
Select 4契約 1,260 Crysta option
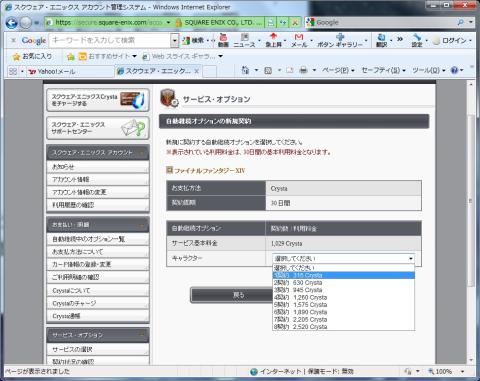click(344, 297)
